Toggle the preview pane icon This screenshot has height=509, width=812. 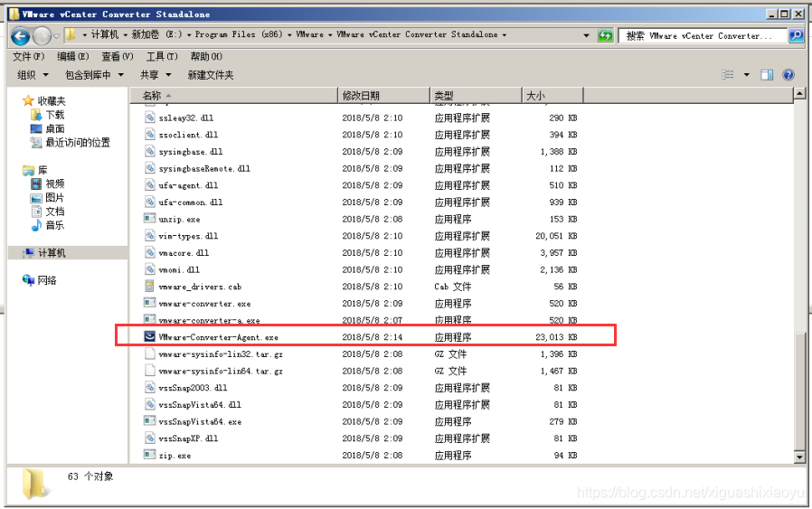[767, 75]
